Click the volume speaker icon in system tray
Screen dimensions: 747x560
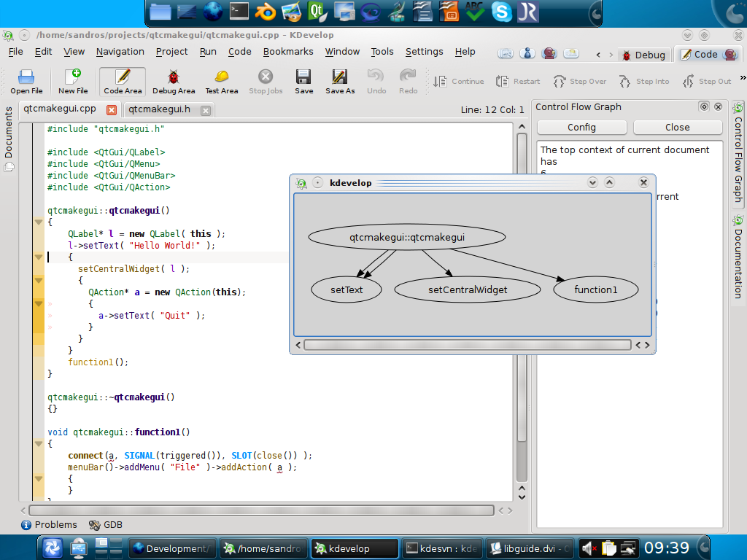click(x=588, y=548)
